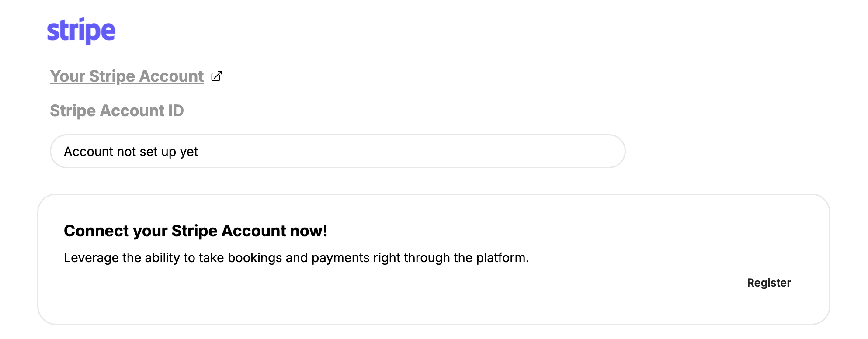Open the external link icon beside Your Stripe Account
This screenshot has height=339, width=868.
216,76
